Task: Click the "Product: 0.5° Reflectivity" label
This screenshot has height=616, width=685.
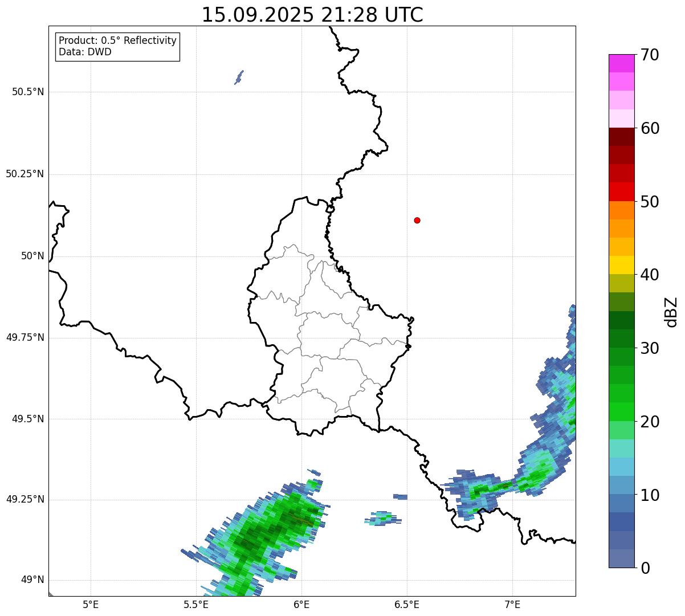Action: (x=117, y=41)
